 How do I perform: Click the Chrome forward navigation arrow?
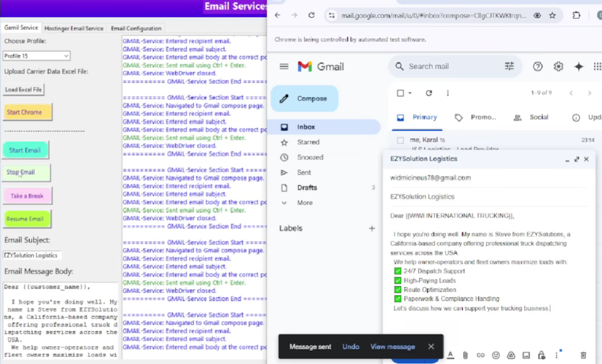(294, 15)
